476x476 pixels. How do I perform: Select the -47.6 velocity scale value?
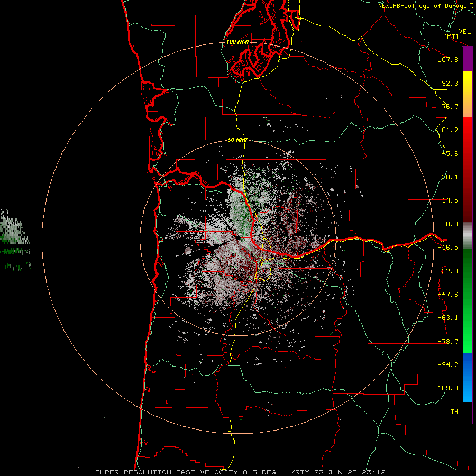tap(448, 295)
